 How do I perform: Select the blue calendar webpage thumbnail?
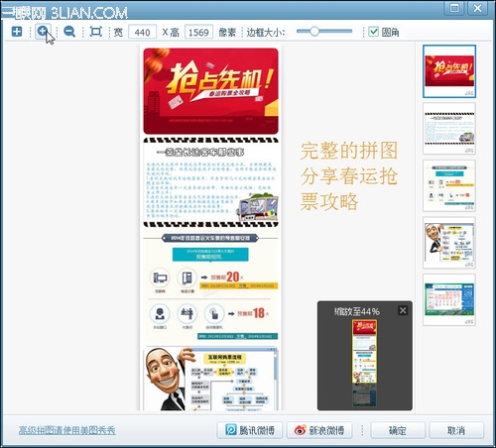(449, 299)
